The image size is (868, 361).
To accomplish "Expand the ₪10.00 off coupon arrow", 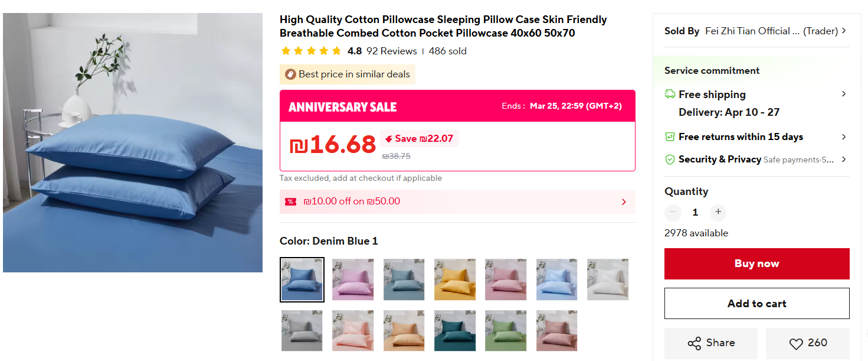I will coord(624,202).
